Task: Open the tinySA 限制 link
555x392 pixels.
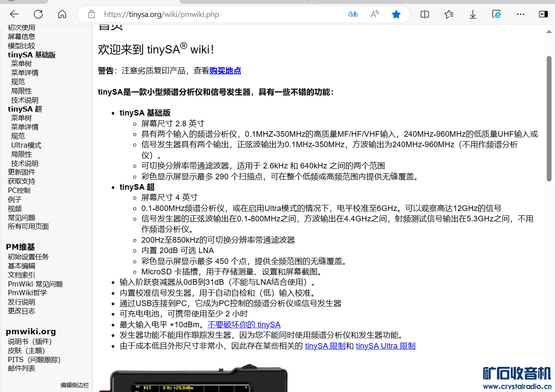Action: coord(325,346)
